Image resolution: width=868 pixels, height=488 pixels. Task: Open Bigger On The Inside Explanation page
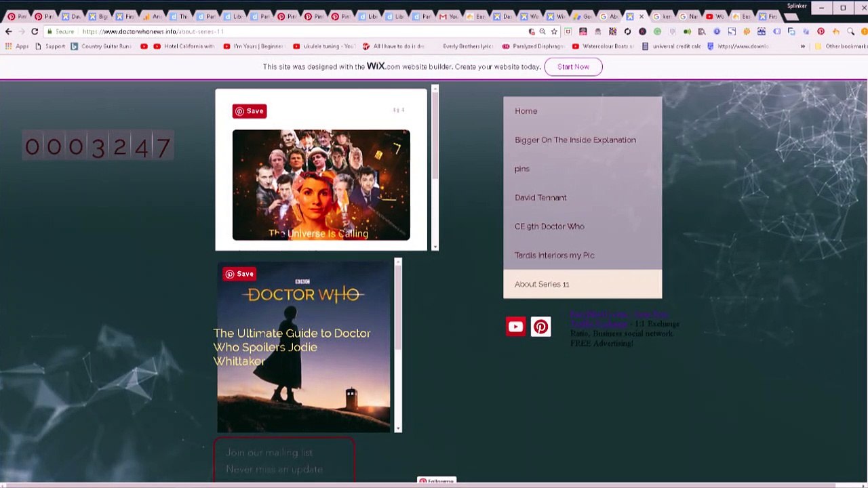click(583, 140)
